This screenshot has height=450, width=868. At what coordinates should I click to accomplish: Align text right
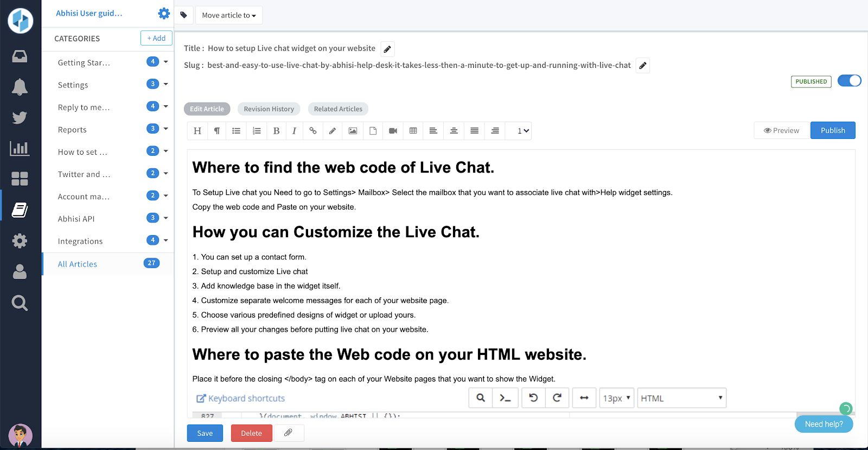(495, 131)
